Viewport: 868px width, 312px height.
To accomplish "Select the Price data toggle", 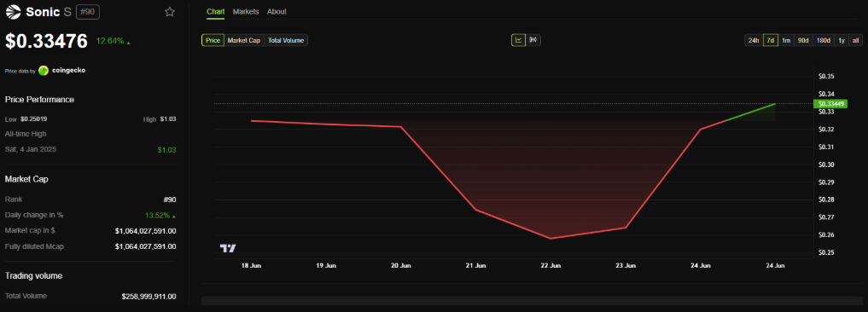I will pyautogui.click(x=213, y=40).
